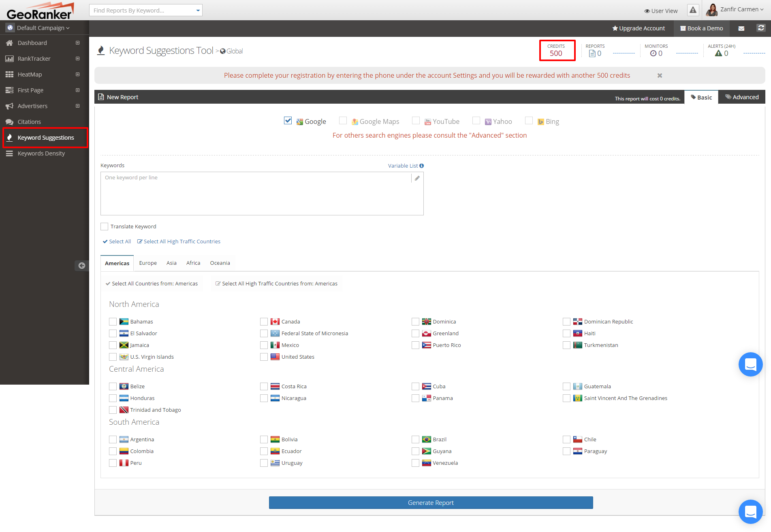This screenshot has width=771, height=532.
Task: Click the Citations speech bubbles icon
Action: coord(9,122)
